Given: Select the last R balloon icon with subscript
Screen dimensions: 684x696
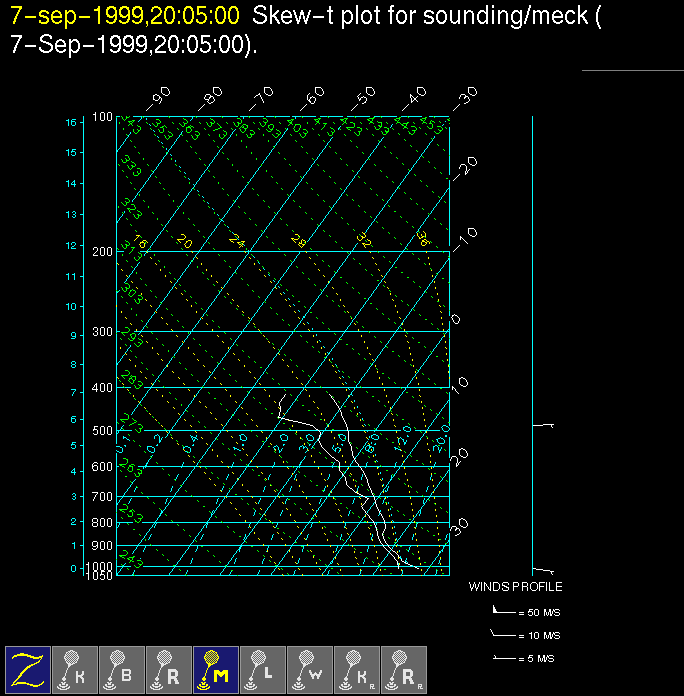Looking at the screenshot, I should coord(403,668).
